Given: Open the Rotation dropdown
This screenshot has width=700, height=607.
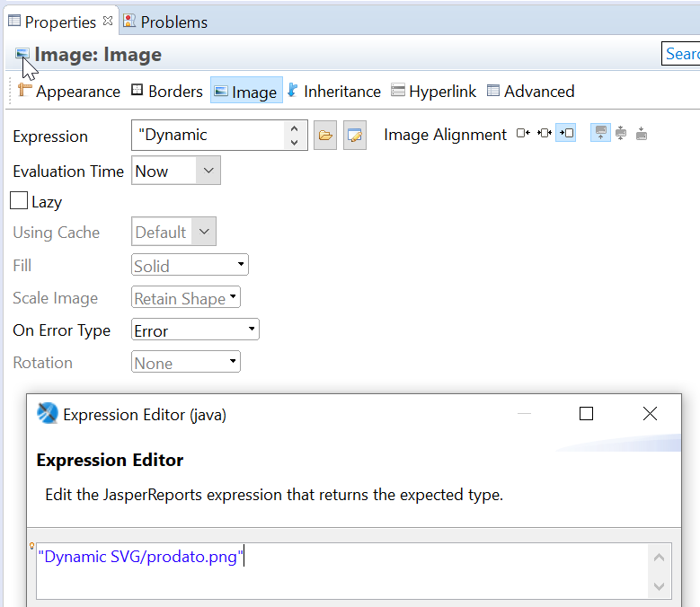Looking at the screenshot, I should point(186,363).
